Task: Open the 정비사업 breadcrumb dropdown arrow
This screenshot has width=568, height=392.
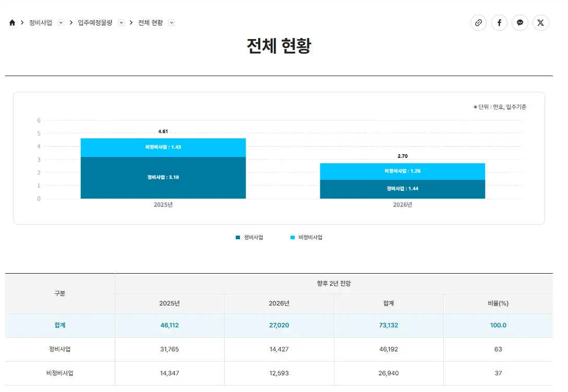Action: click(61, 22)
